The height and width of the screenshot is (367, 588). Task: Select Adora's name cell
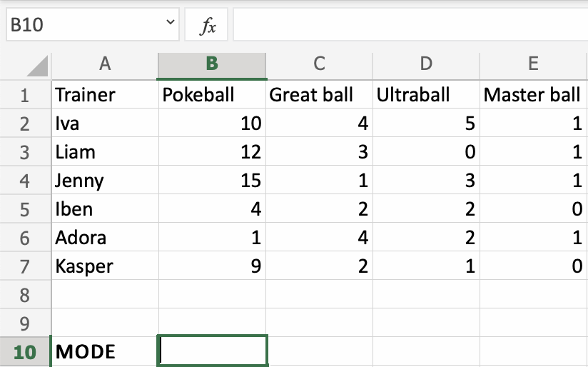[x=104, y=237]
